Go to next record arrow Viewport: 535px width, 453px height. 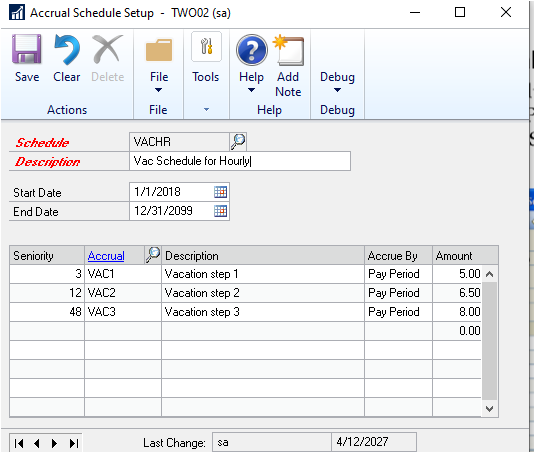[55, 443]
